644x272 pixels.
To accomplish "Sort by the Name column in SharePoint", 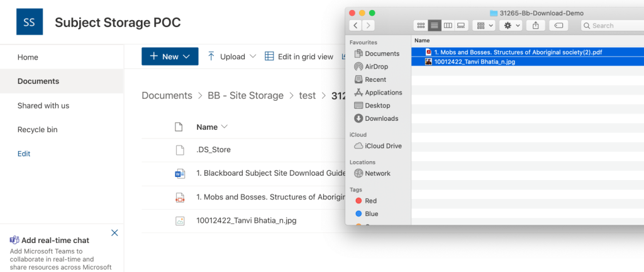I will (211, 127).
